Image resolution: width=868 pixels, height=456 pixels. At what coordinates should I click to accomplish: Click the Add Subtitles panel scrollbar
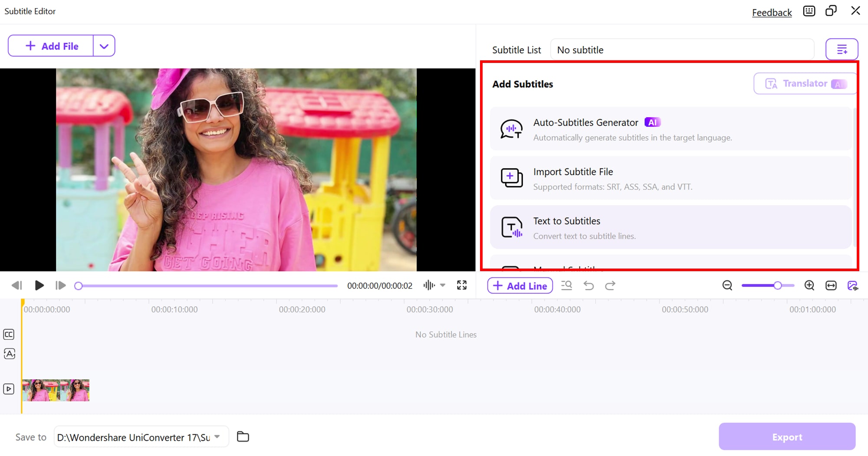point(855,177)
